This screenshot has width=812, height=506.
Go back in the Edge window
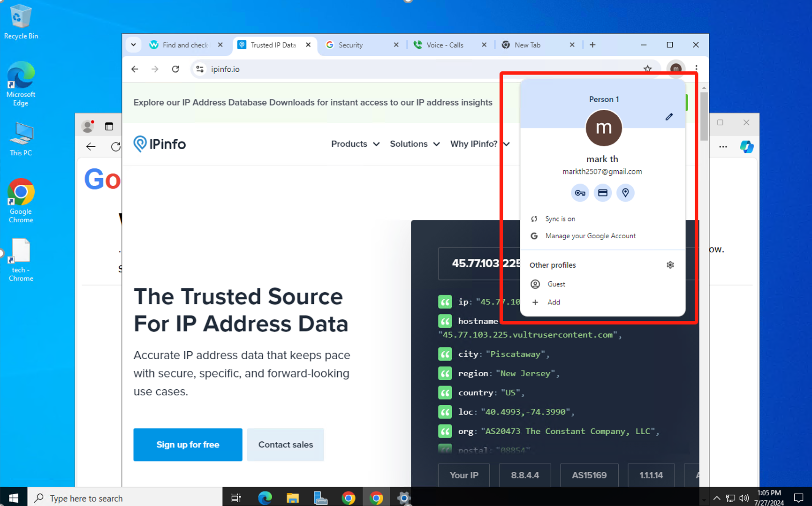[91, 147]
